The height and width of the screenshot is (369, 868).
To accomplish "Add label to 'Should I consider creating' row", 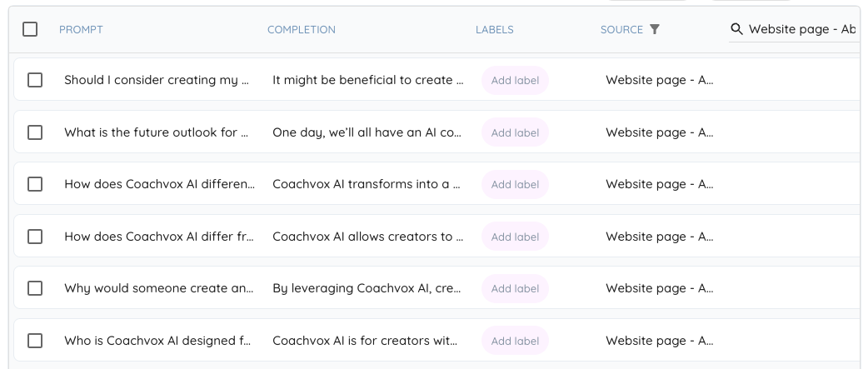I will tap(515, 81).
